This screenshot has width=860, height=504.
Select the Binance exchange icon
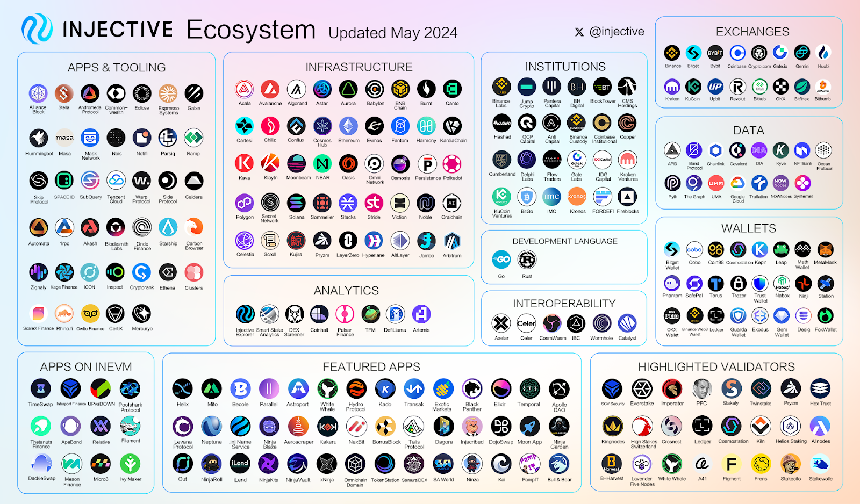[x=672, y=53]
